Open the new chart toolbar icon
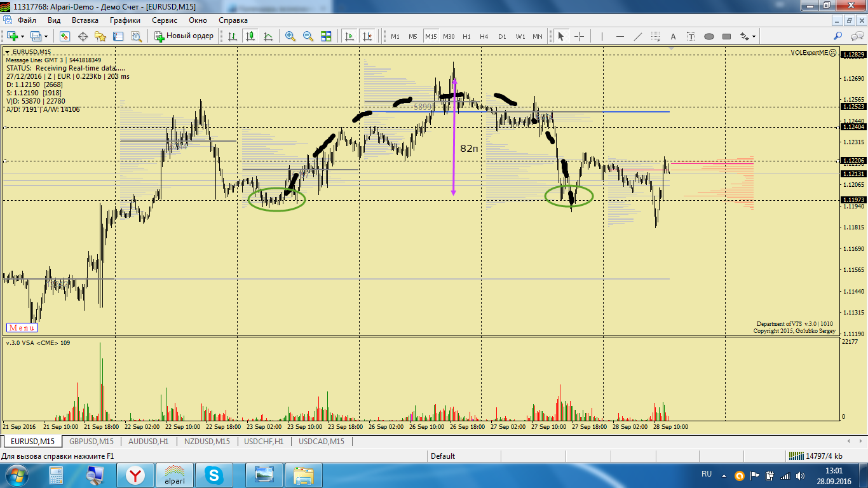The width and height of the screenshot is (868, 488). (11, 36)
